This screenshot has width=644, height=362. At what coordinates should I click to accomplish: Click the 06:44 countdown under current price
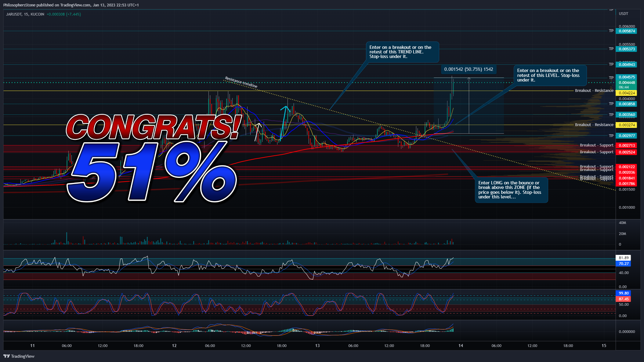click(624, 87)
